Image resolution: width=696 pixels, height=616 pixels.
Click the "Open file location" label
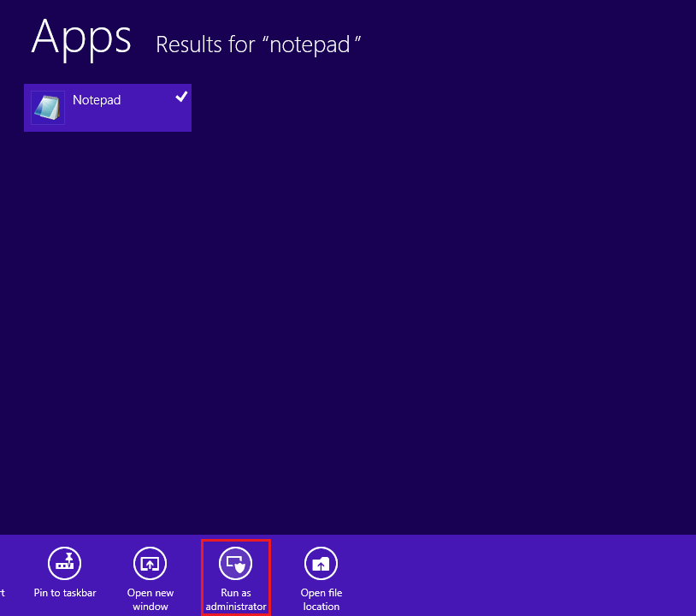[321, 600]
